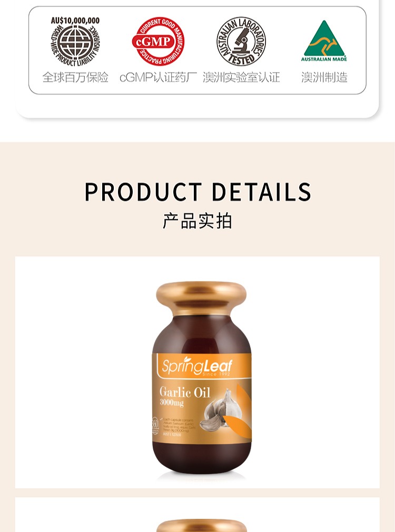Select the 澳洲实验室认证 caption
This screenshot has height=532, width=395.
click(x=242, y=77)
